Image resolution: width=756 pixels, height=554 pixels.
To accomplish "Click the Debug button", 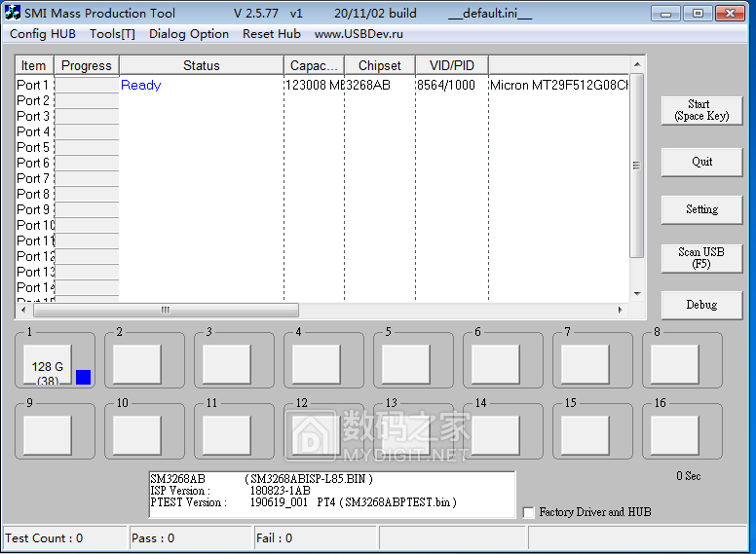I will [701, 305].
